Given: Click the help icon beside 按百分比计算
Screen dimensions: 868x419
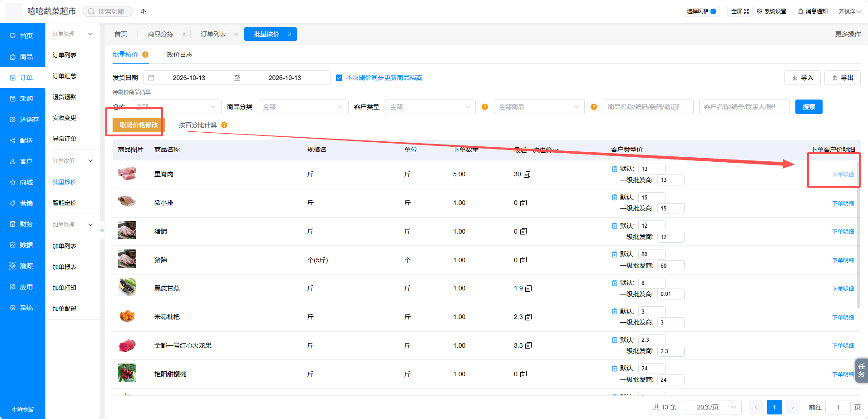Looking at the screenshot, I should [x=224, y=125].
